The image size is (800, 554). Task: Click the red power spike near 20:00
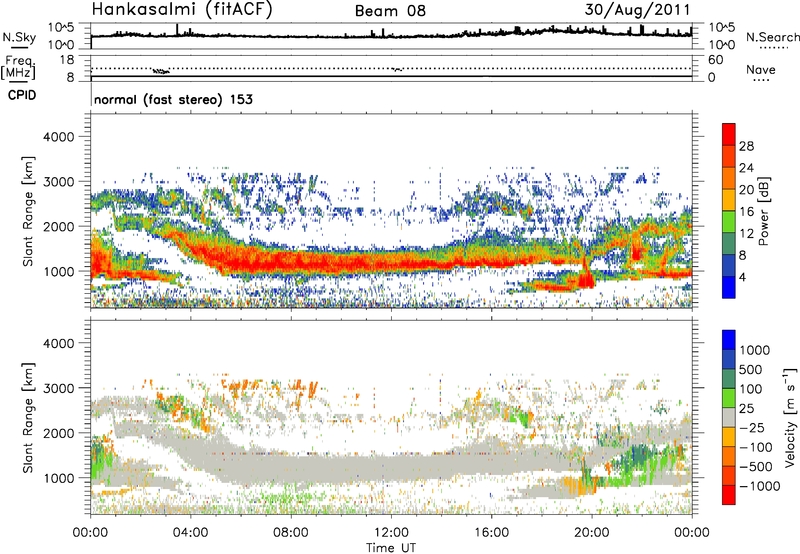pyautogui.click(x=585, y=275)
